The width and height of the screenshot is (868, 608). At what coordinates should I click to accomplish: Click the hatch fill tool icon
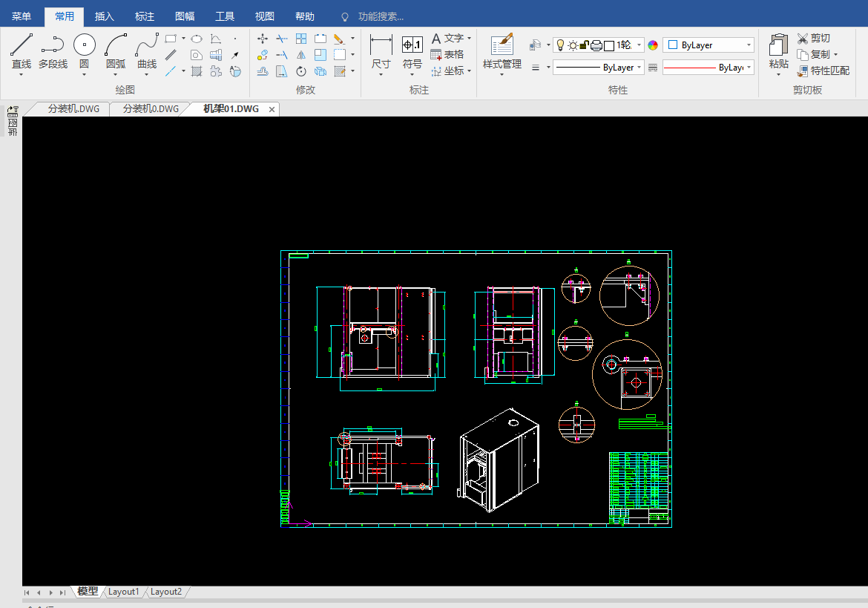[197, 71]
